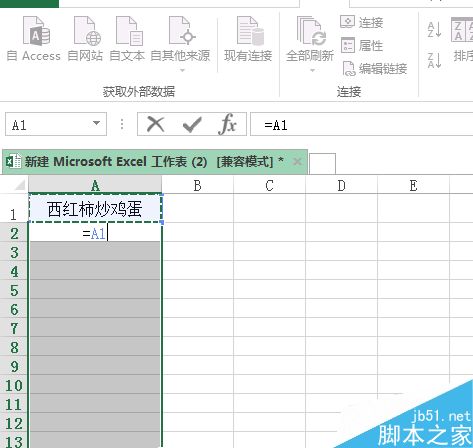This screenshot has height=448, width=473.
Task: Open 自其他来源 data sources dropdown
Action: [180, 44]
